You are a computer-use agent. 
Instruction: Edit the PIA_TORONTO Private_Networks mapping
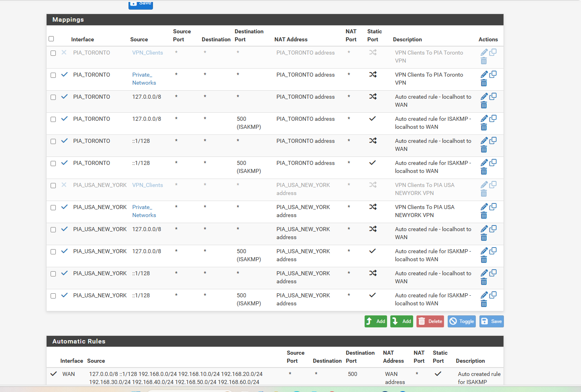click(484, 75)
